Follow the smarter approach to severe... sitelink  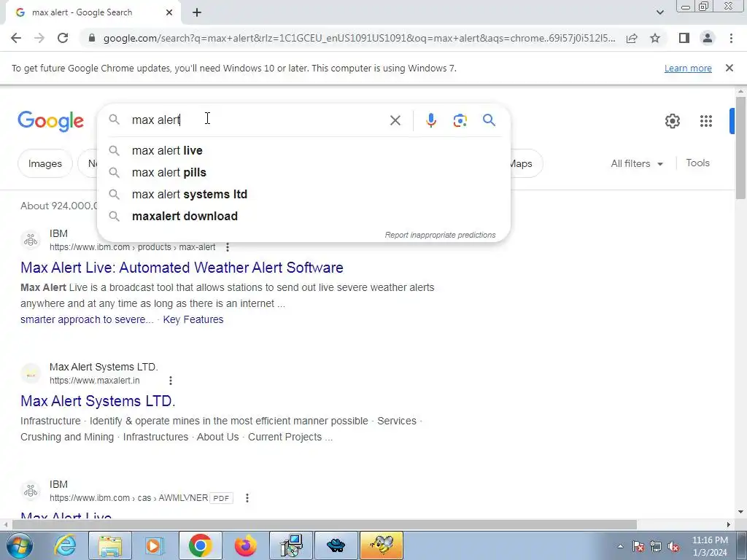click(x=87, y=319)
